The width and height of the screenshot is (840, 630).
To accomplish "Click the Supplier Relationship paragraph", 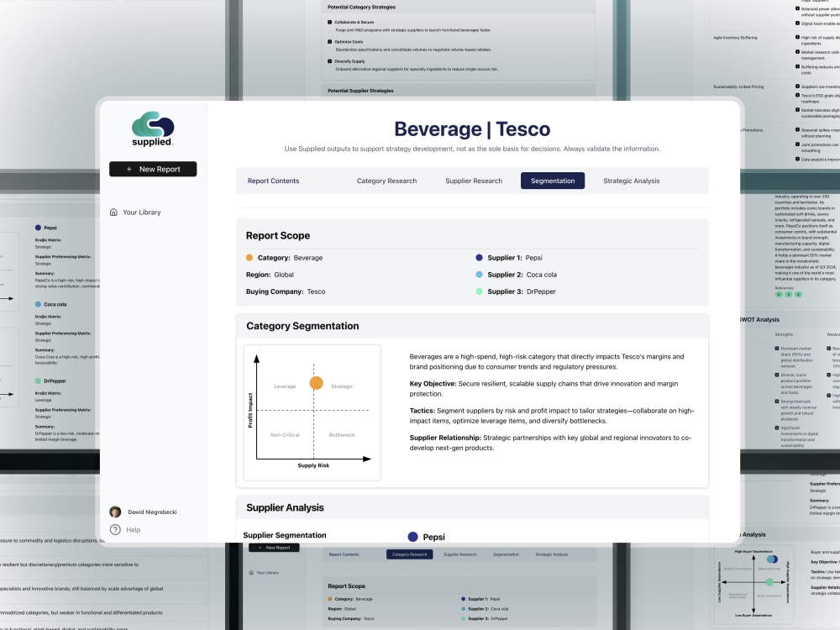I will pos(551,443).
